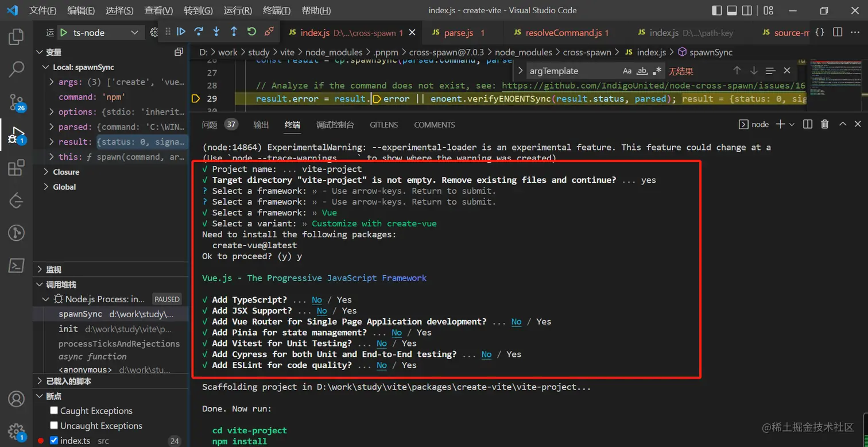Viewport: 868px width, 447px height.
Task: Collapse all in the variables section
Action: click(179, 52)
